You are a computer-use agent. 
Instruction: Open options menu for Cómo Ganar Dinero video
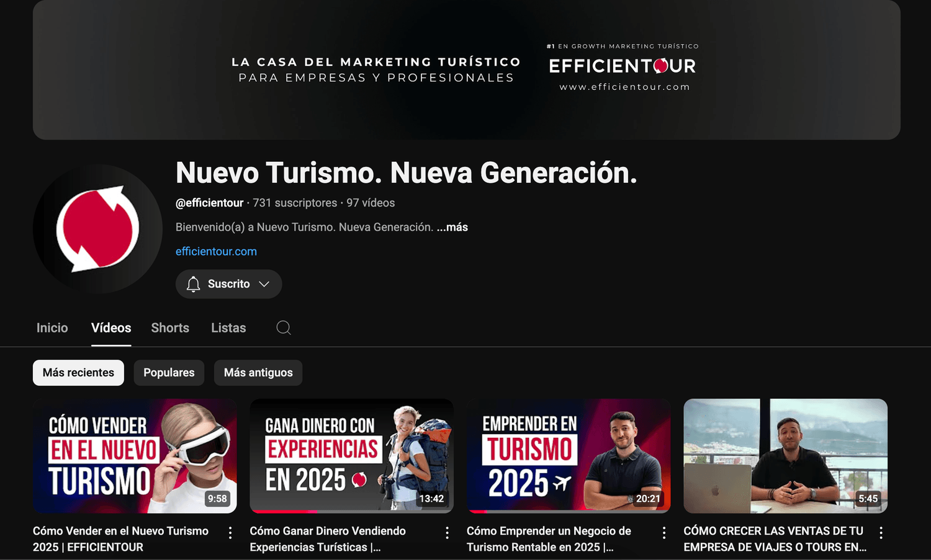point(447,533)
